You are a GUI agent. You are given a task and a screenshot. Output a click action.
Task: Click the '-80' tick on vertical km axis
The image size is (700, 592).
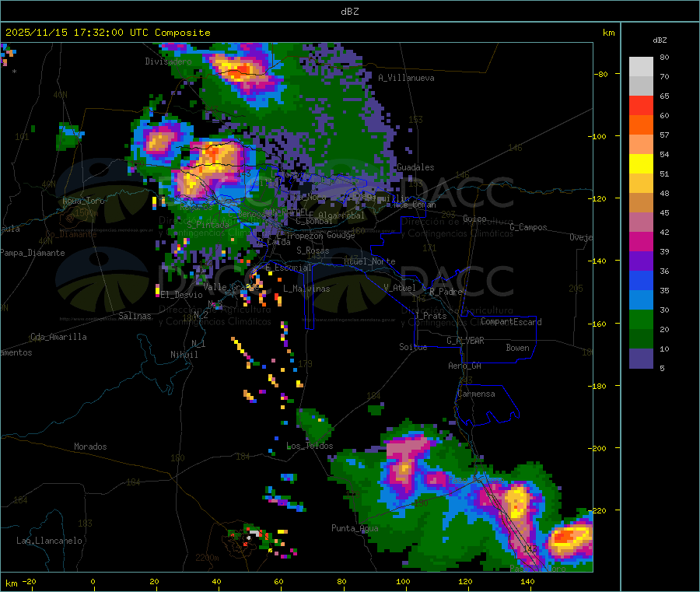tap(601, 74)
